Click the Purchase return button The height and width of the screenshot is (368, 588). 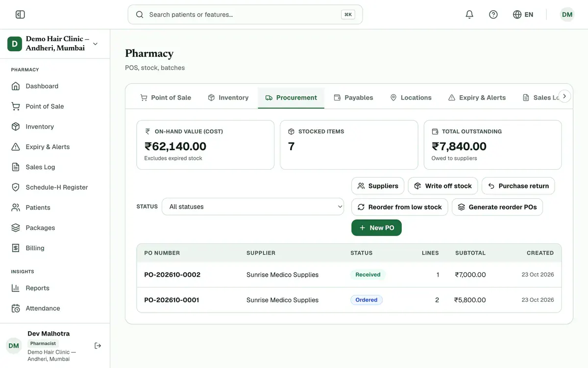518,186
